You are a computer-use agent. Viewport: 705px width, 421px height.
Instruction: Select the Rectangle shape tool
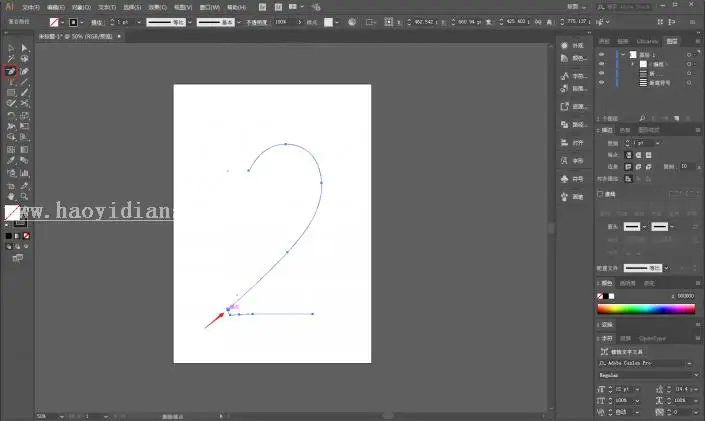click(11, 93)
